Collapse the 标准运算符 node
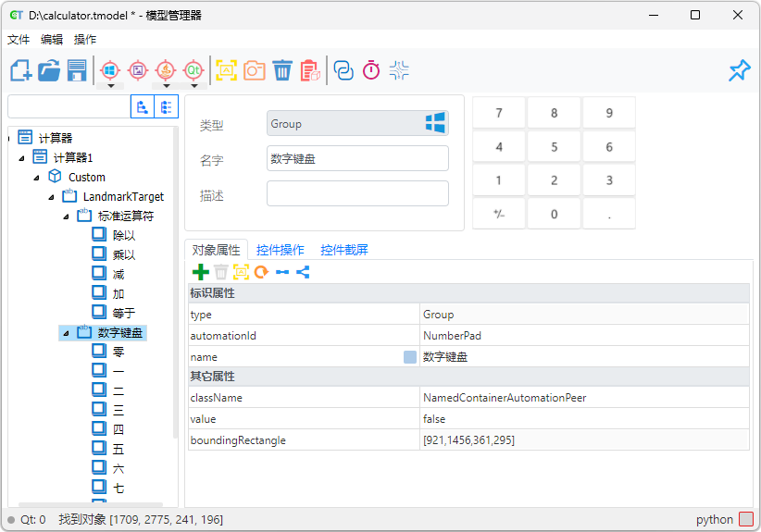The image size is (761, 532). pyautogui.click(x=66, y=217)
